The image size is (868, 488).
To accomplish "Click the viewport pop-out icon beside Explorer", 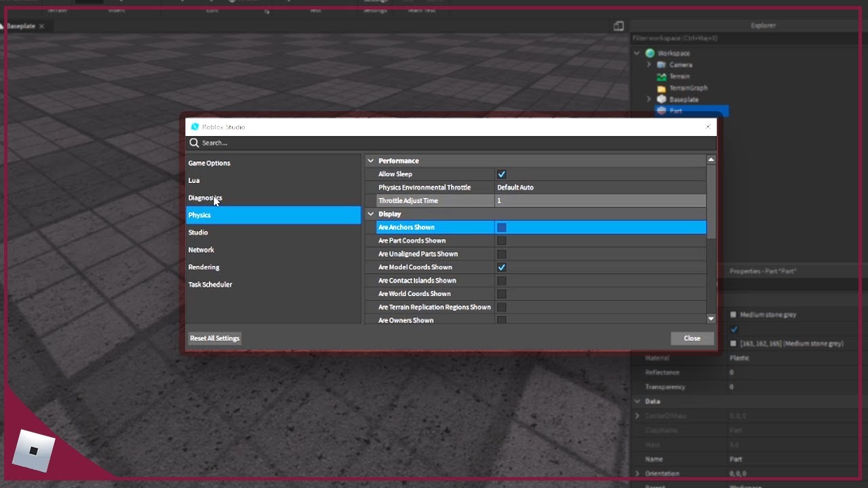I will (618, 26).
